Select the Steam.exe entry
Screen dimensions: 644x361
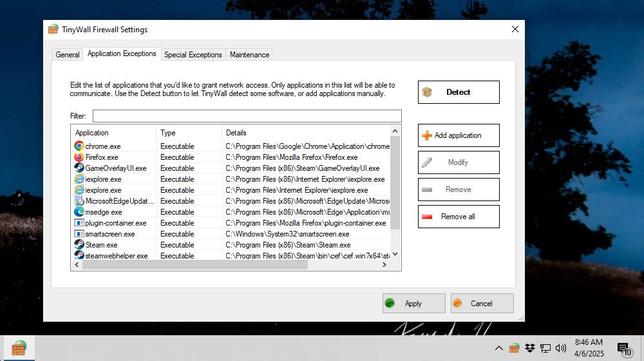pyautogui.click(x=102, y=244)
